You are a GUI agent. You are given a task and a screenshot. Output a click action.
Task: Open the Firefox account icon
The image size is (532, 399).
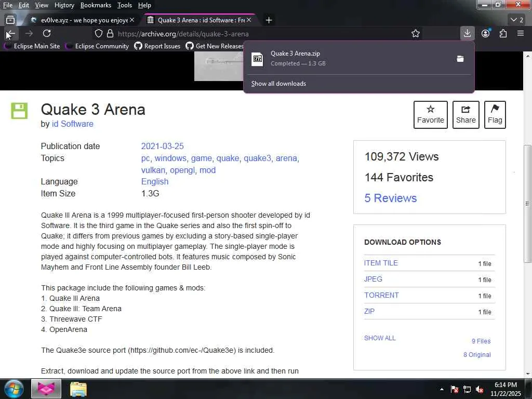click(x=486, y=33)
